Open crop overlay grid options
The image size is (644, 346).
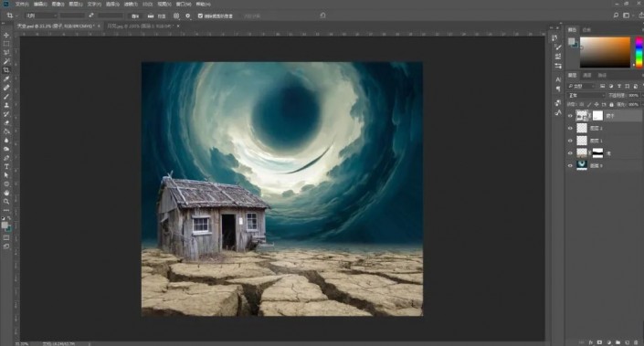pyautogui.click(x=176, y=16)
